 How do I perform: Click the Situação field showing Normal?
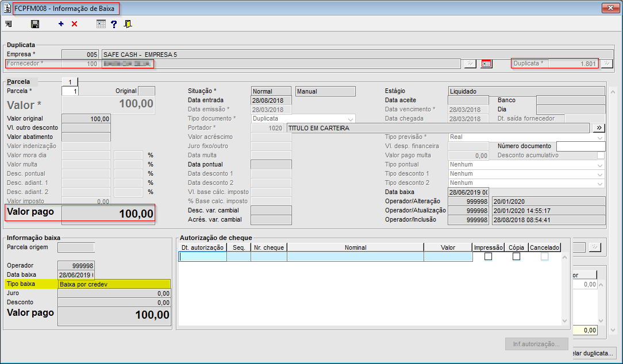coord(271,91)
